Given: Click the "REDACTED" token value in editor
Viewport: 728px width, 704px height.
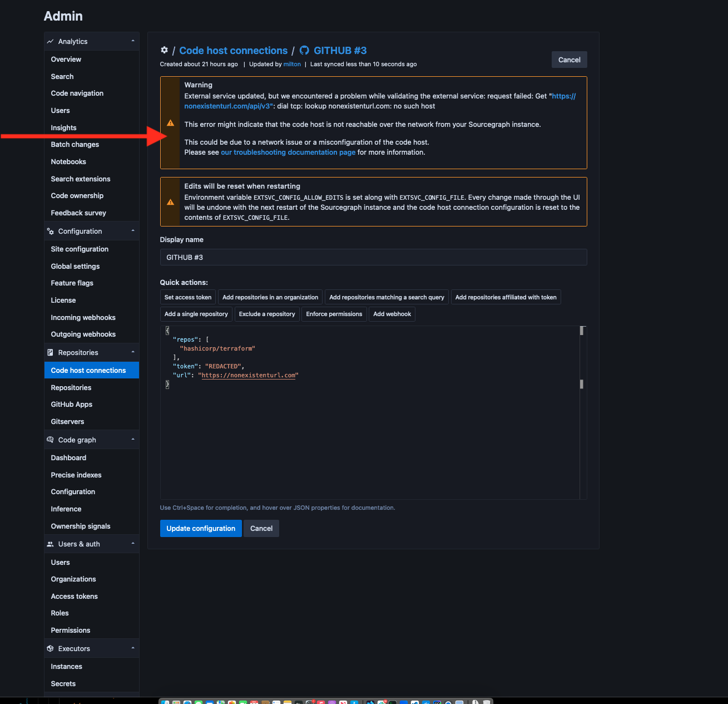Looking at the screenshot, I should tap(223, 367).
